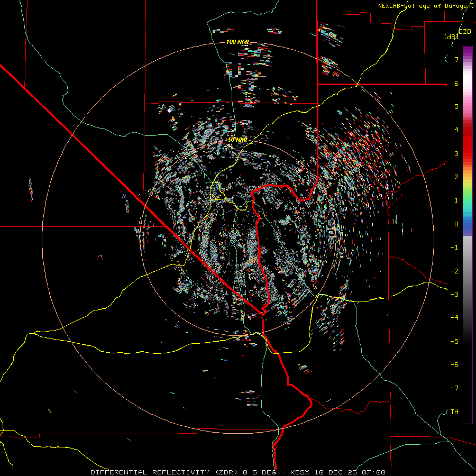Click the 'KESX 10 DEC 25 07:00' timestamp text
This screenshot has width=476, height=476.
click(338, 472)
